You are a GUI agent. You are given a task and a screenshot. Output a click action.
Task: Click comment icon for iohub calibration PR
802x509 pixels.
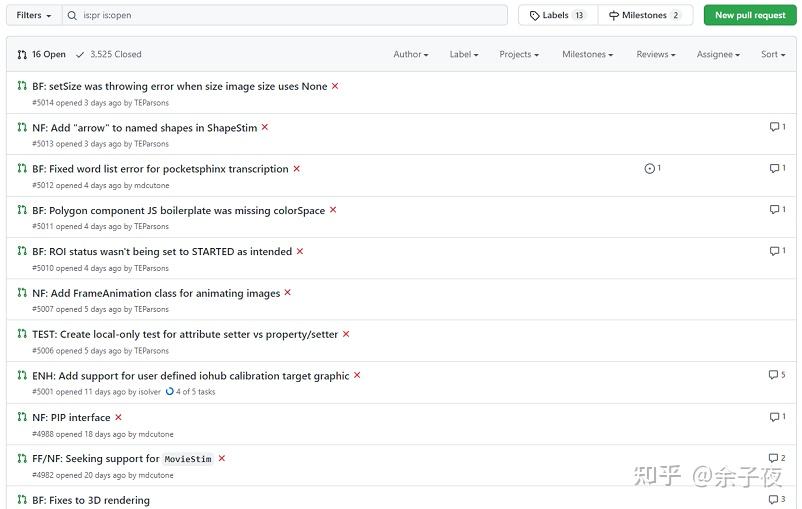(x=773, y=375)
